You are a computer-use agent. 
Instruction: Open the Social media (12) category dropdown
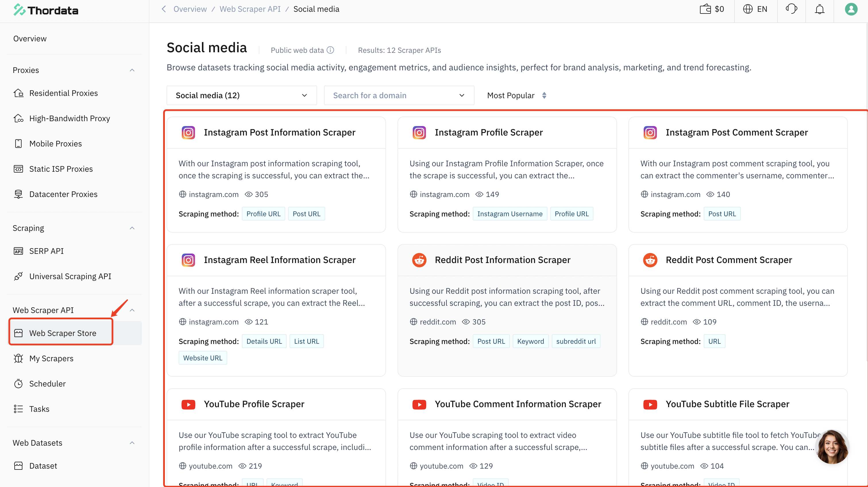coord(241,96)
